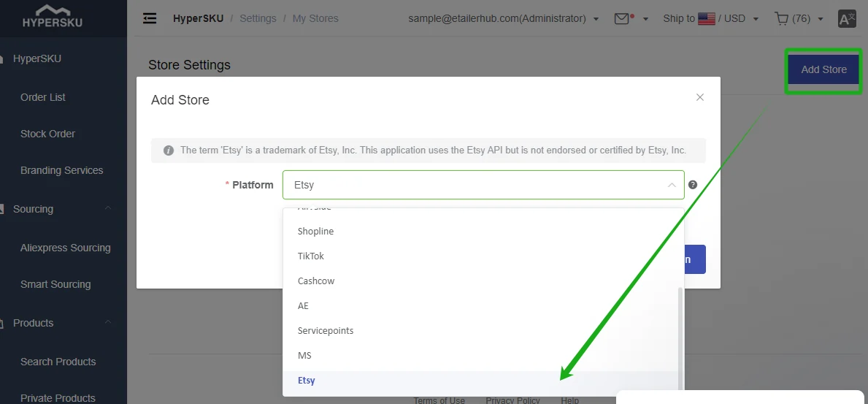Open the mail notifications icon
The height and width of the screenshot is (404, 868).
[x=622, y=19]
